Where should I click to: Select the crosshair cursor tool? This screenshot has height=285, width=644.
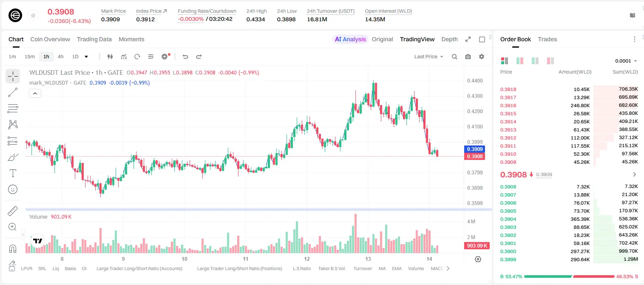(x=13, y=76)
